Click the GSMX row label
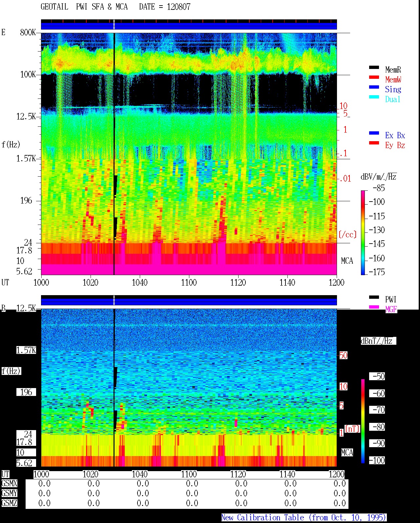Screen dimensions: 420x523 point(9,483)
